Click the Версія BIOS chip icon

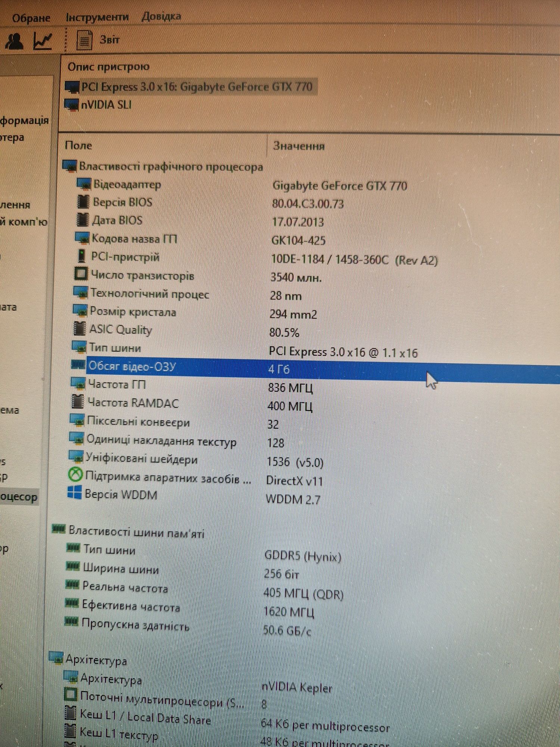(x=83, y=202)
